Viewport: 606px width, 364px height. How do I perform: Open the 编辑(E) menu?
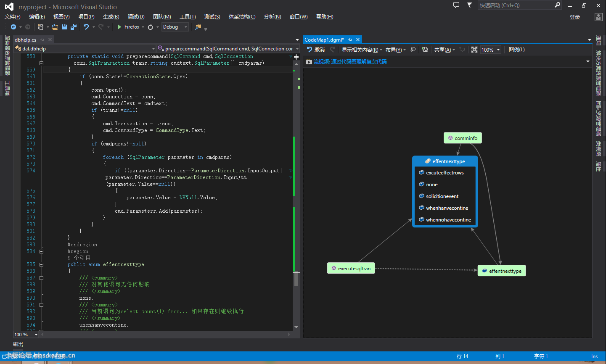pyautogui.click(x=37, y=17)
